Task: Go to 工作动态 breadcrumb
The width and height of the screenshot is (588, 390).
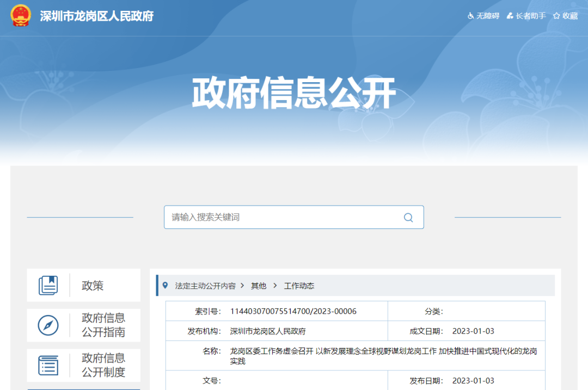Action: point(299,286)
